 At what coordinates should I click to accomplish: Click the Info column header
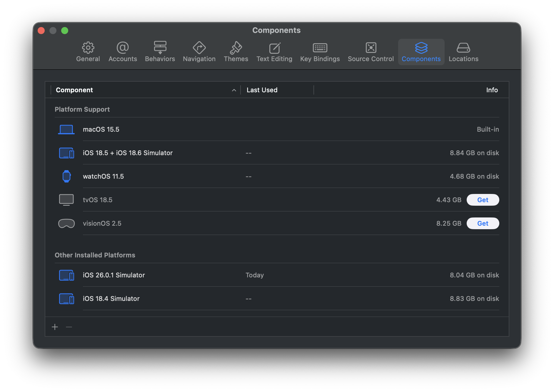tap(492, 90)
